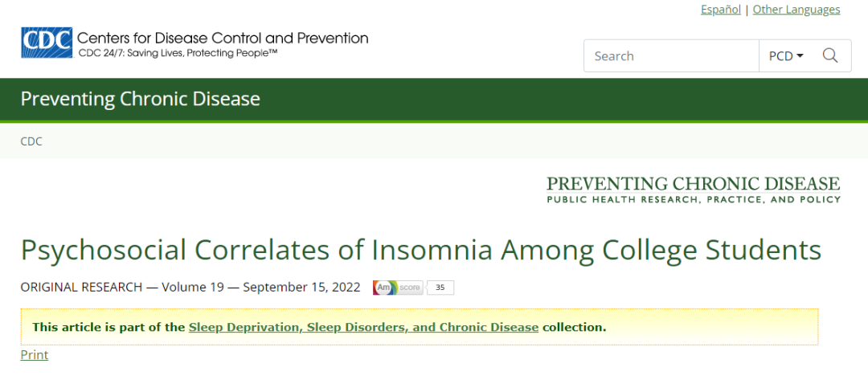Select the CDC breadcrumb item
This screenshot has width=868, height=388.
point(31,141)
